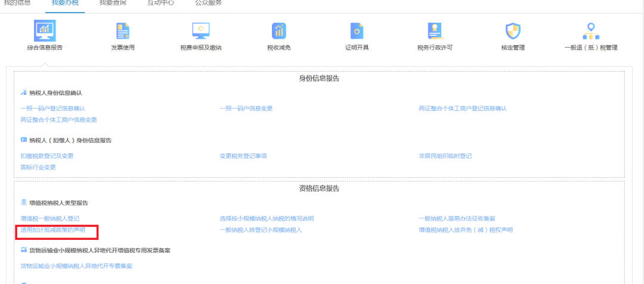Open 一照一码户信息变更 link

point(246,109)
